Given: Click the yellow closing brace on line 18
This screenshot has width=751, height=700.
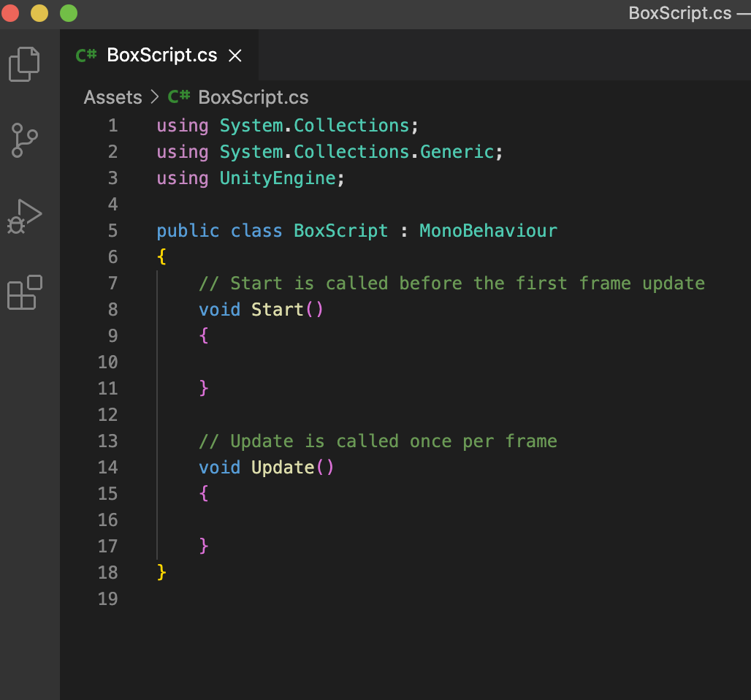Looking at the screenshot, I should (x=162, y=572).
